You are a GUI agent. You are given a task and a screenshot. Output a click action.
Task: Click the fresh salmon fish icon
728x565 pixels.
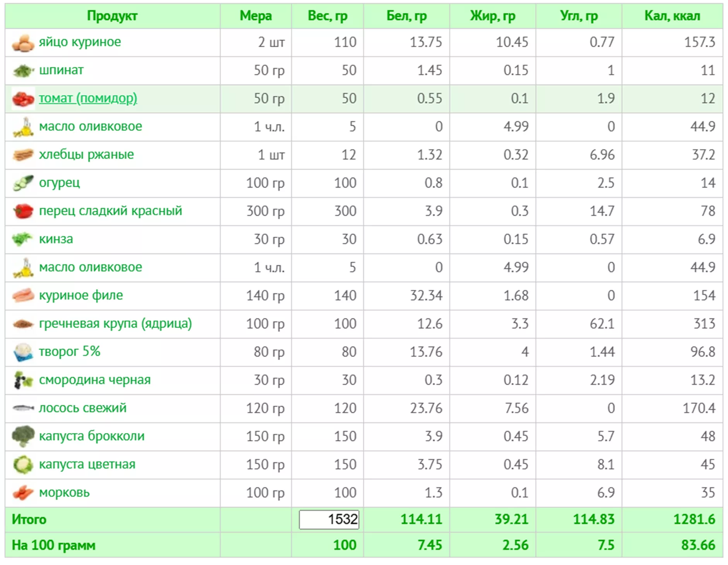coord(23,408)
